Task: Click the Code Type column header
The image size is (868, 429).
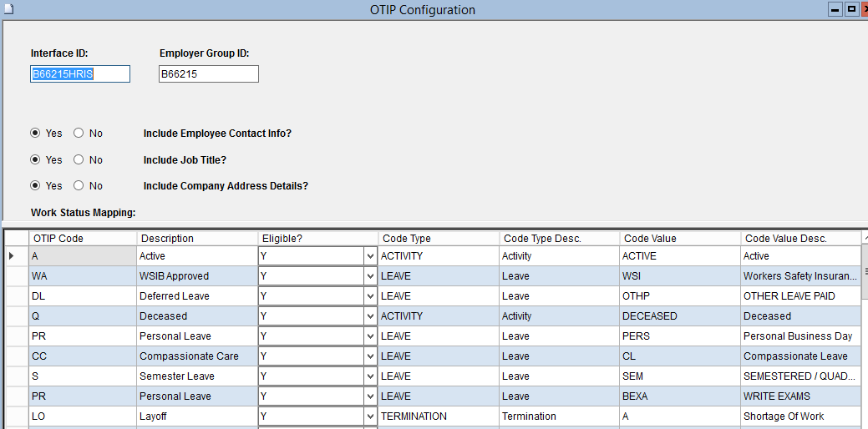Action: [438, 238]
